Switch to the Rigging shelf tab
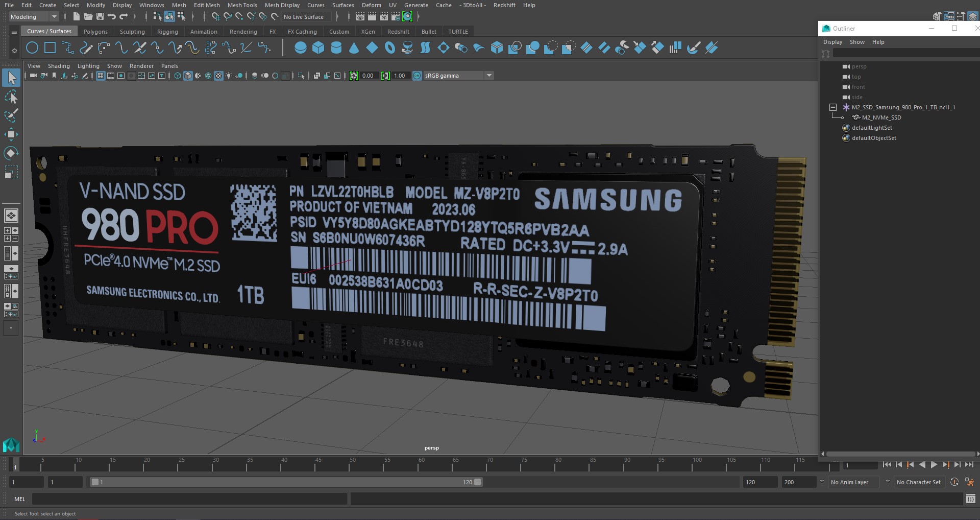The width and height of the screenshot is (980, 520). [167, 32]
